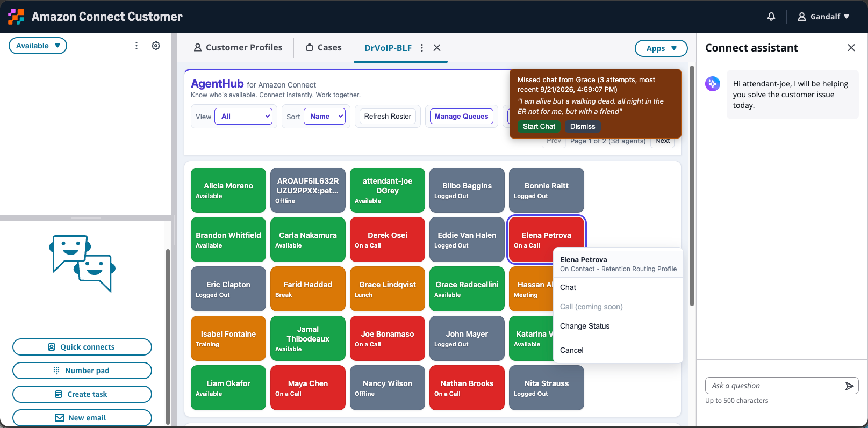Expand the Apps dropdown
The image size is (868, 428).
pos(661,48)
